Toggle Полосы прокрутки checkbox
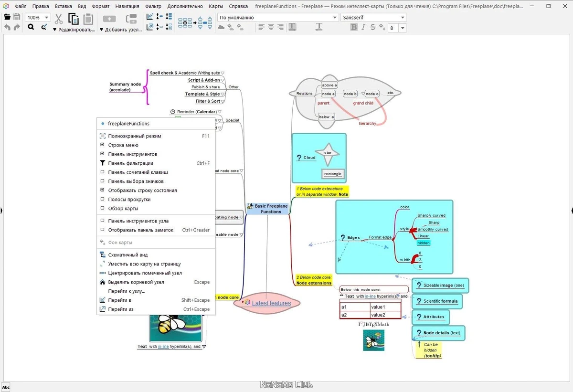This screenshot has width=573, height=392. click(102, 200)
